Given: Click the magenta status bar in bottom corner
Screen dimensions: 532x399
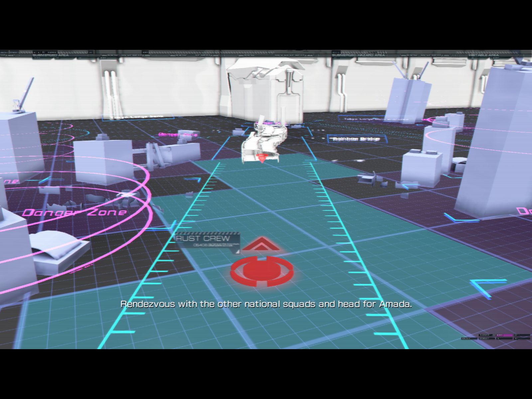Looking at the screenshot, I should (507, 335).
